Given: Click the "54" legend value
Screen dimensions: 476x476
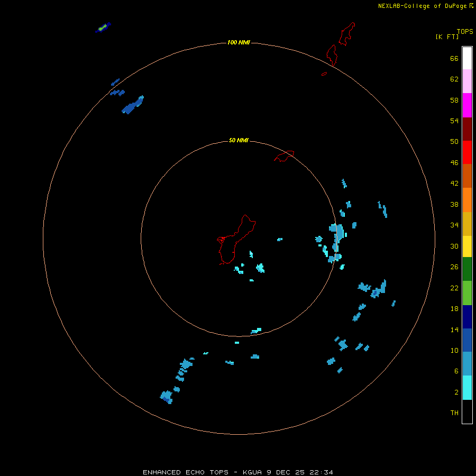Looking at the screenshot, I should click(x=454, y=121).
